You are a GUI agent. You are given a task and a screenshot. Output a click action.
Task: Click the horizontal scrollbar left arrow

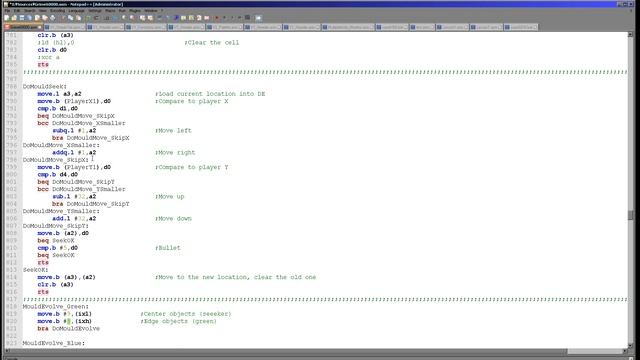[x=7, y=351]
